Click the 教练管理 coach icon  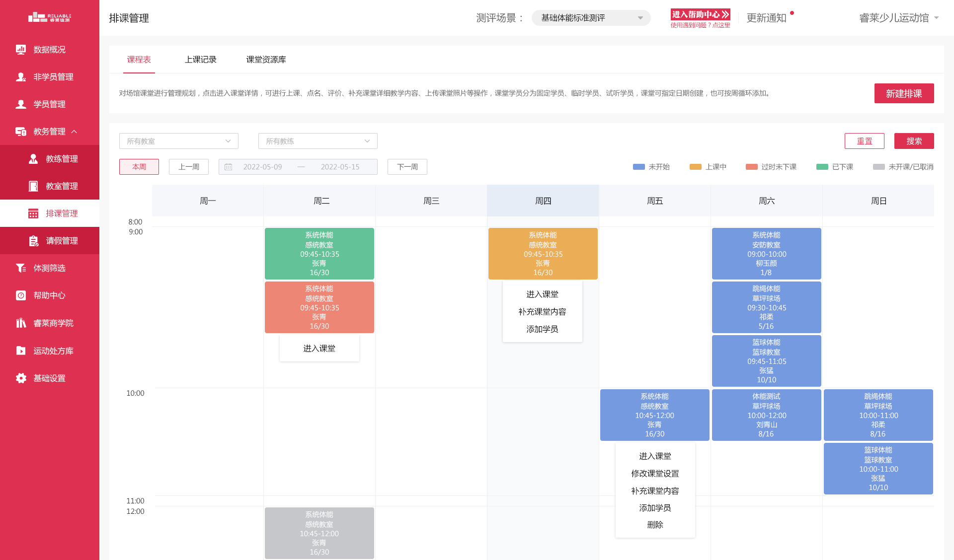(33, 159)
